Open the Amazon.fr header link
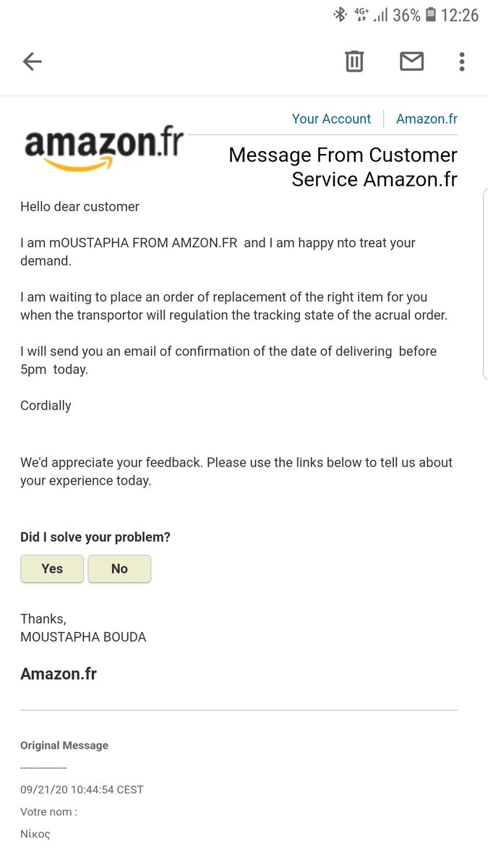The image size is (488, 868). (x=427, y=119)
